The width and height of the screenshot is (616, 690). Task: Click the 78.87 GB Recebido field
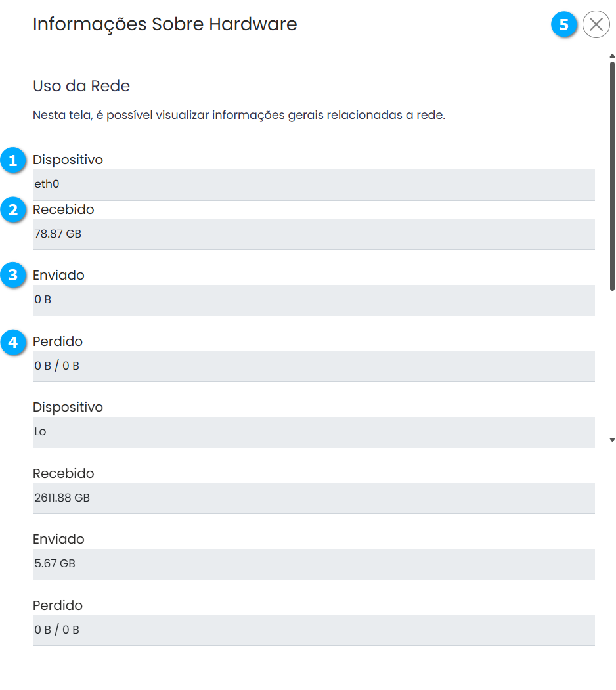point(313,234)
